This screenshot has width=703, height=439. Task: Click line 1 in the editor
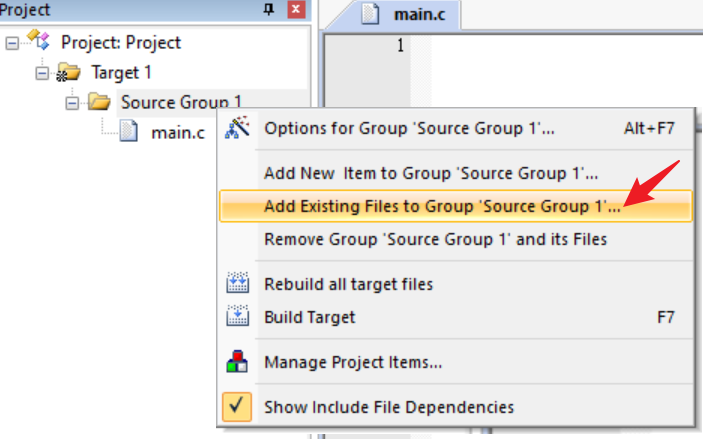560,45
